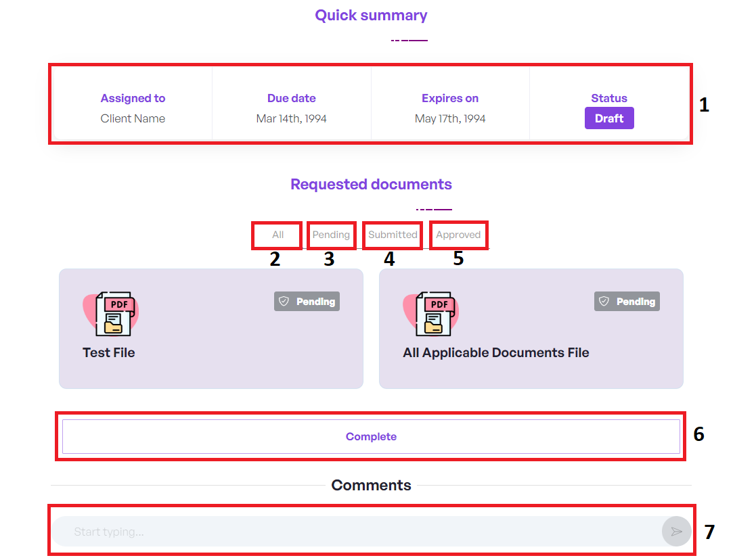Screen dimensions: 733x560
Task: Click the Pending label on Test File card
Action: tap(315, 302)
